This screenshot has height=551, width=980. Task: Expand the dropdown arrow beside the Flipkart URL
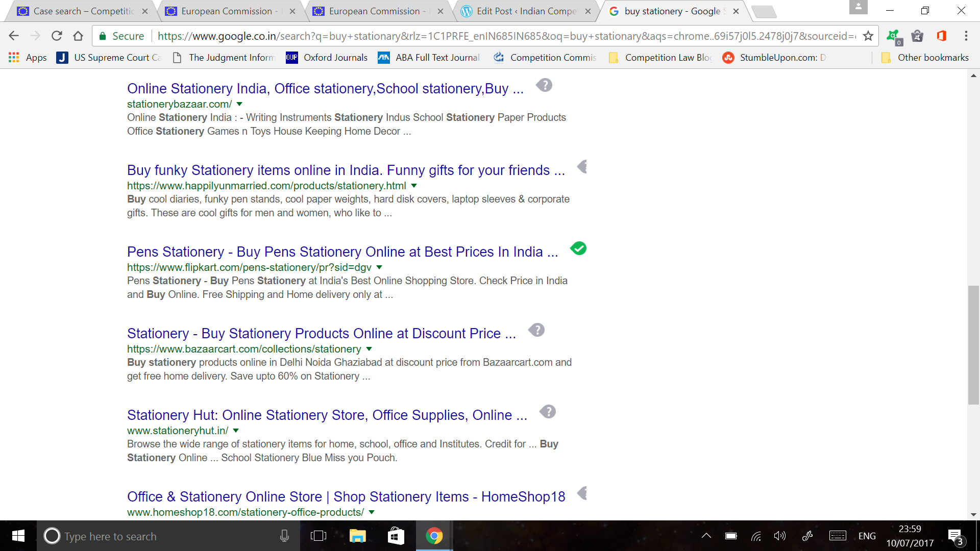379,267
